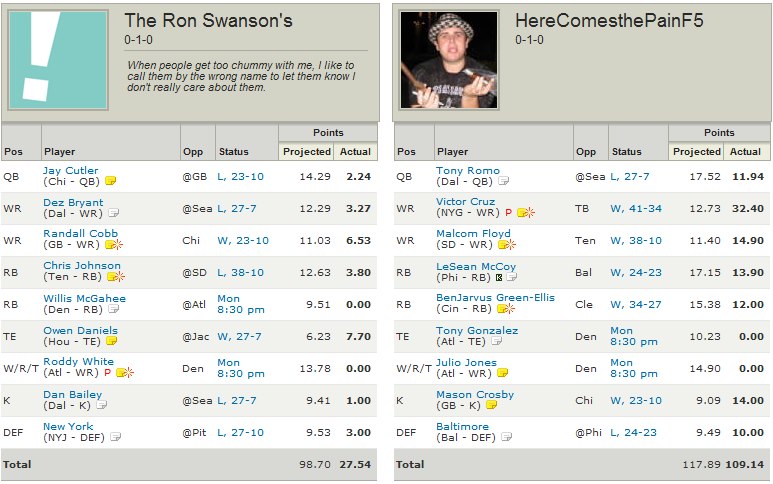The width and height of the screenshot is (773, 484).
Task: Click the note icon next to Dez Bryant
Action: tap(114, 213)
